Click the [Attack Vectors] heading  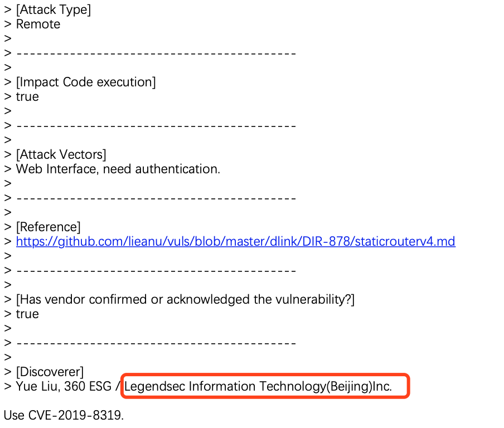point(61,154)
